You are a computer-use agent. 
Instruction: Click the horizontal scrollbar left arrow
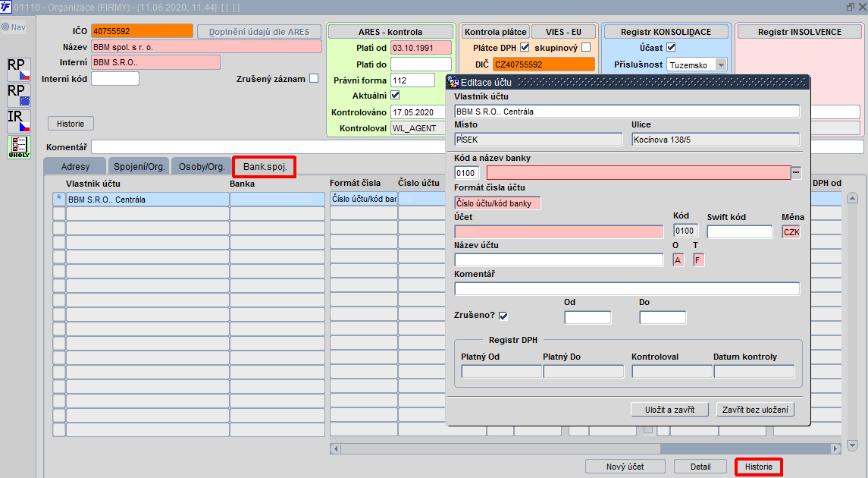click(x=336, y=448)
